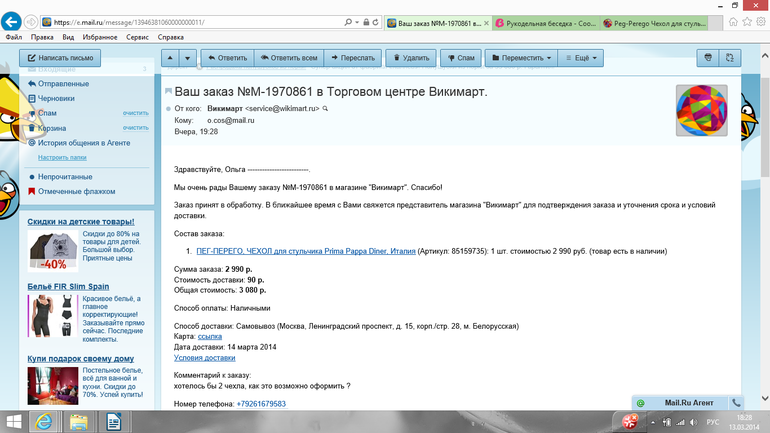Open Корзина folder
Viewport: 770px width, 433px height.
click(x=52, y=128)
